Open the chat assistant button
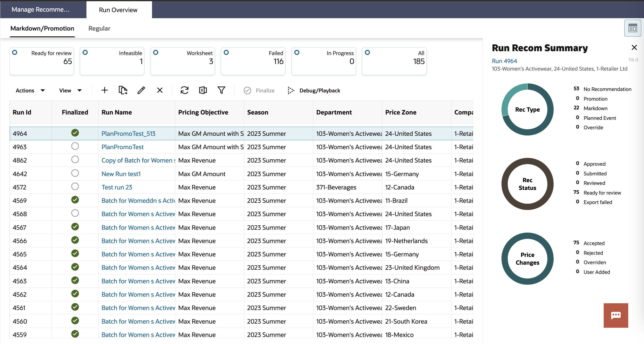644x344 pixels. [616, 315]
